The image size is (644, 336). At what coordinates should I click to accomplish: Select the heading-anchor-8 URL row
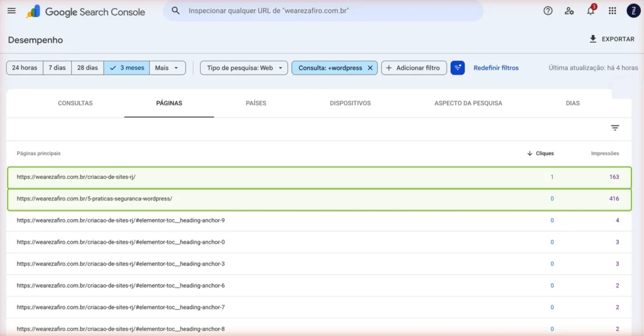click(x=319, y=328)
